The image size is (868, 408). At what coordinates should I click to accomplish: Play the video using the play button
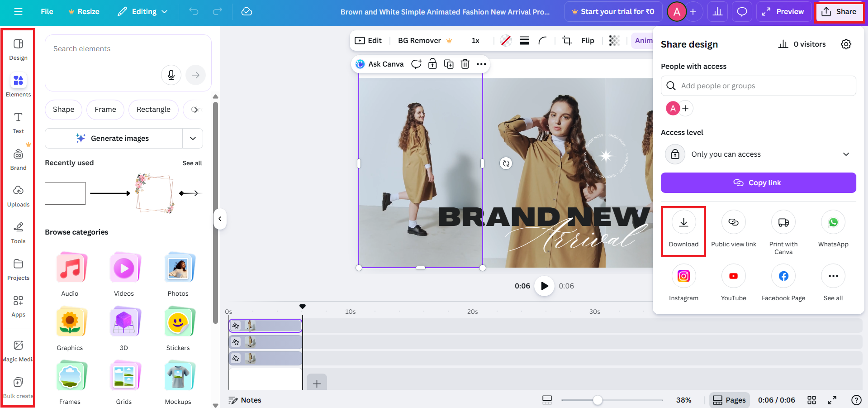pos(544,286)
